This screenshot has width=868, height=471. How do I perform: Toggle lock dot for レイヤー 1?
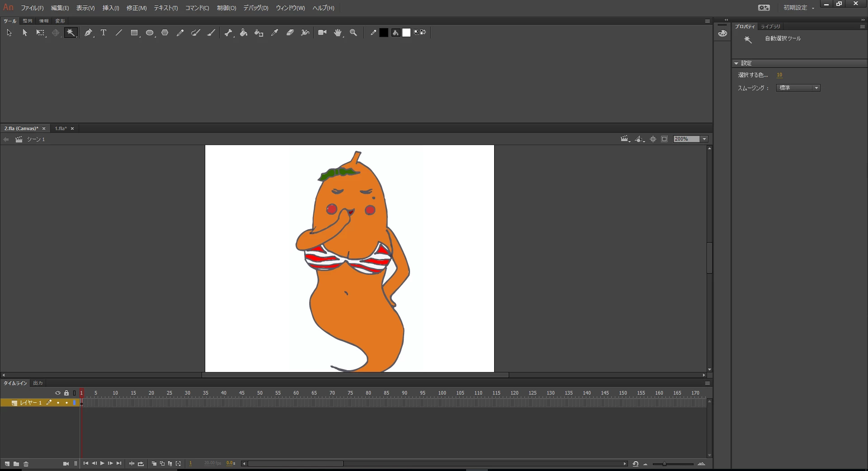[x=66, y=403]
